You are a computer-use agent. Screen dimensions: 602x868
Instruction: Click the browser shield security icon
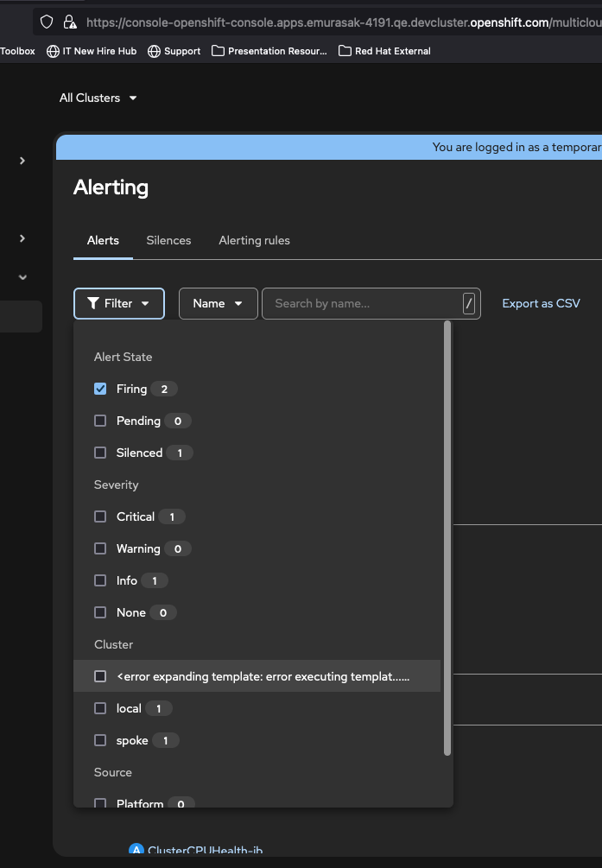[47, 22]
